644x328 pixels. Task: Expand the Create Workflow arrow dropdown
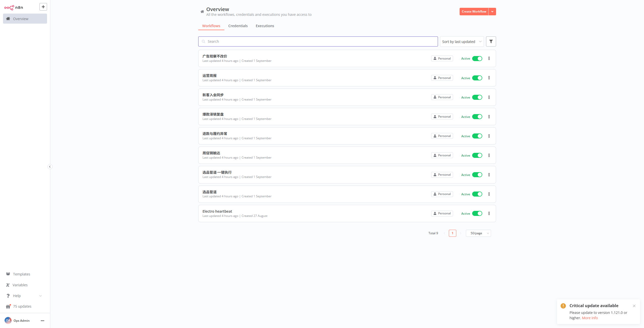point(492,12)
